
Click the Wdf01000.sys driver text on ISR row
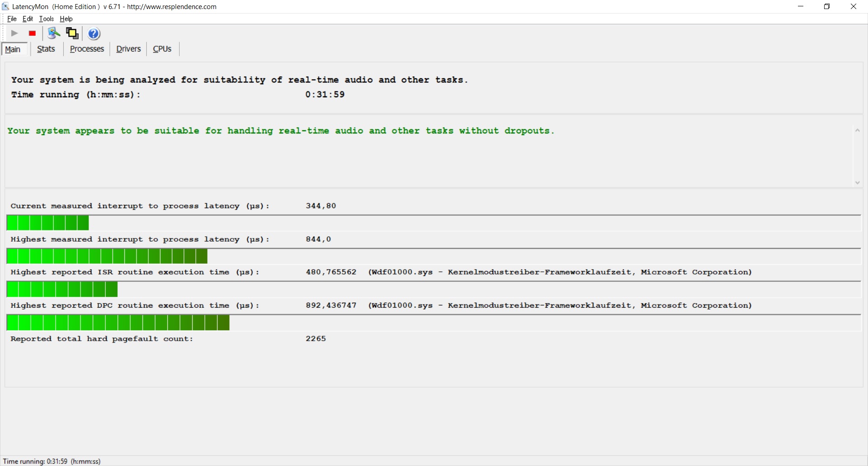coord(560,272)
